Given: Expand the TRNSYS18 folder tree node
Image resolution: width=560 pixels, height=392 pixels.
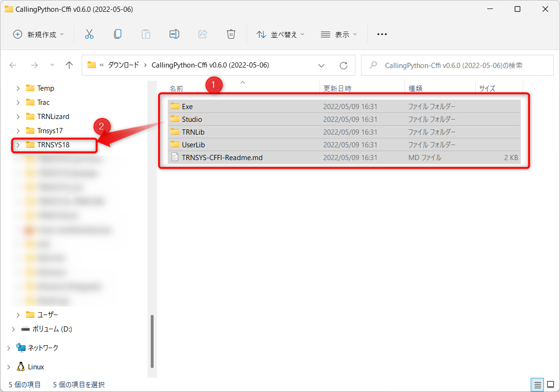Looking at the screenshot, I should (18, 145).
